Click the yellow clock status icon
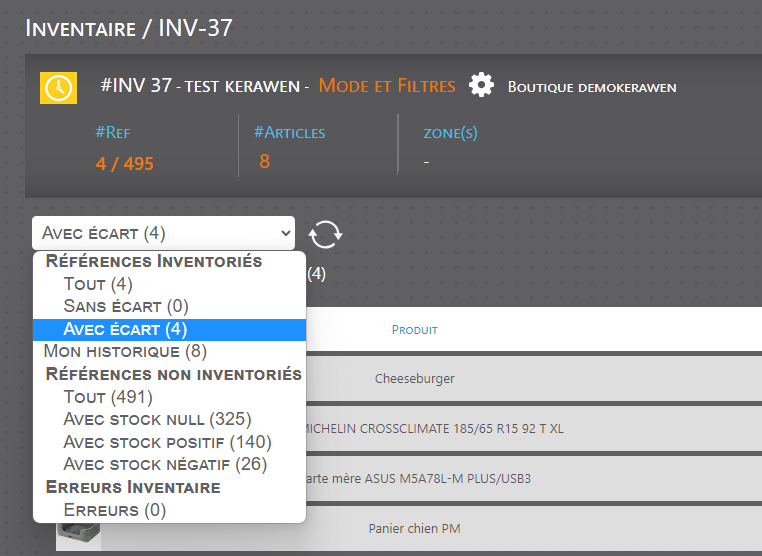Screen dimensions: 762x556 point(58,88)
